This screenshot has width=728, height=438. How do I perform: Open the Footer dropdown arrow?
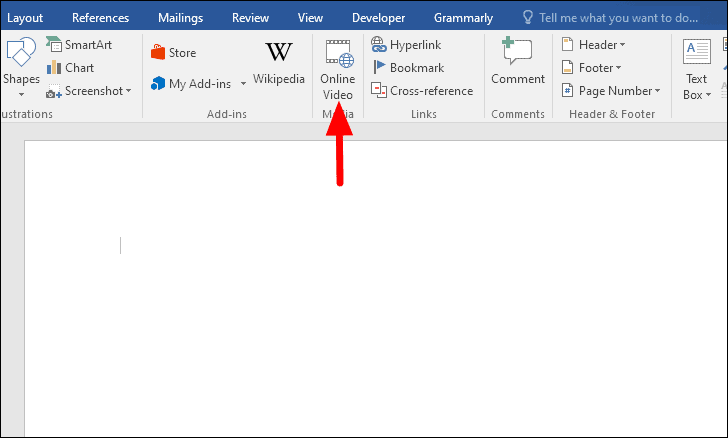point(618,68)
